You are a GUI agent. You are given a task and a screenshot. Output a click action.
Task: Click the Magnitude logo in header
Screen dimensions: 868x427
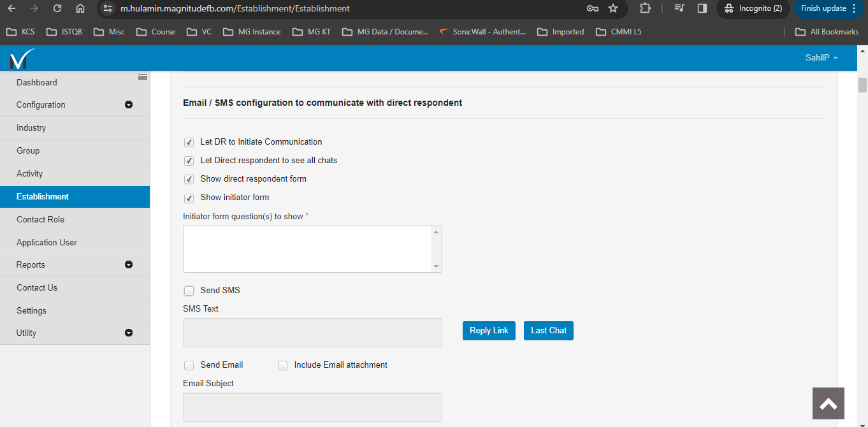(21, 59)
